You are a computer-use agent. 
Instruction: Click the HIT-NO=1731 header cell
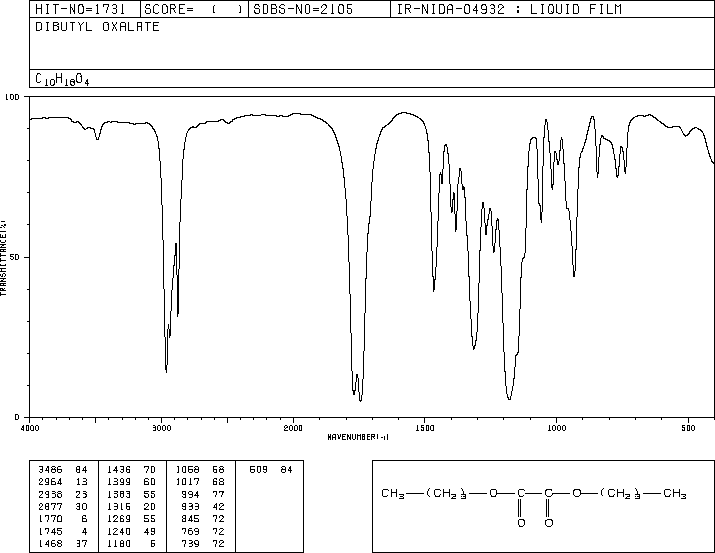85,9
